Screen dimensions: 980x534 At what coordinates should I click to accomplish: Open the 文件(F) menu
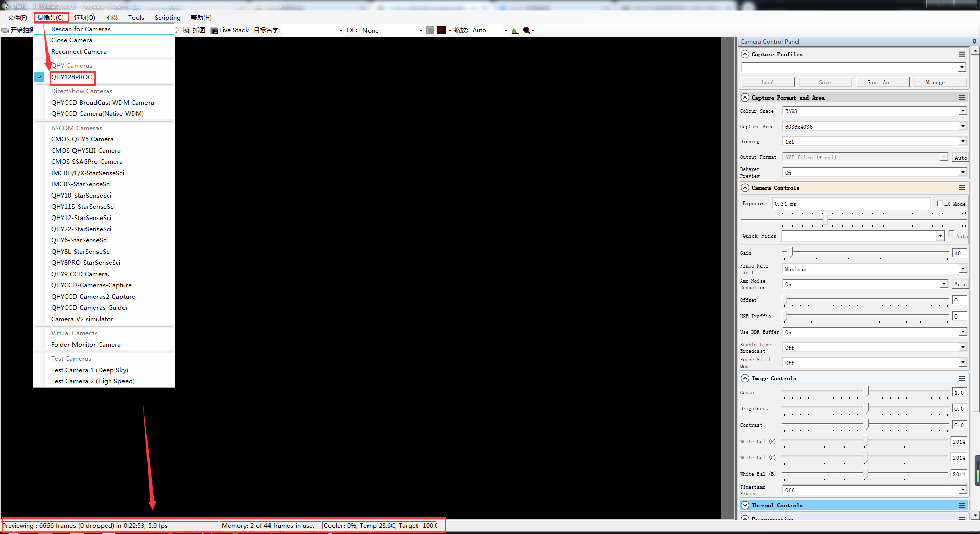(17, 17)
